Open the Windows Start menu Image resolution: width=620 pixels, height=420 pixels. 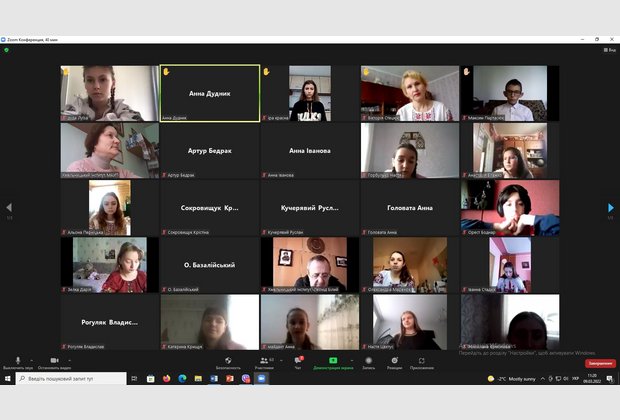tap(8, 378)
